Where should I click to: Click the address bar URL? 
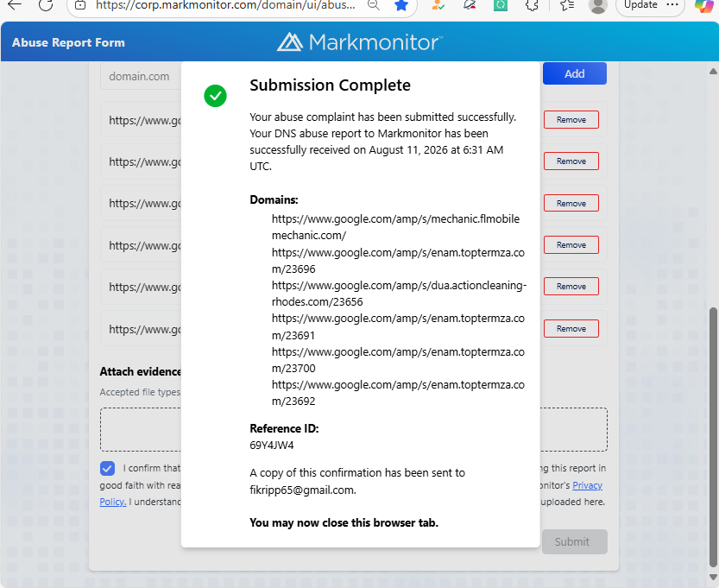point(225,5)
